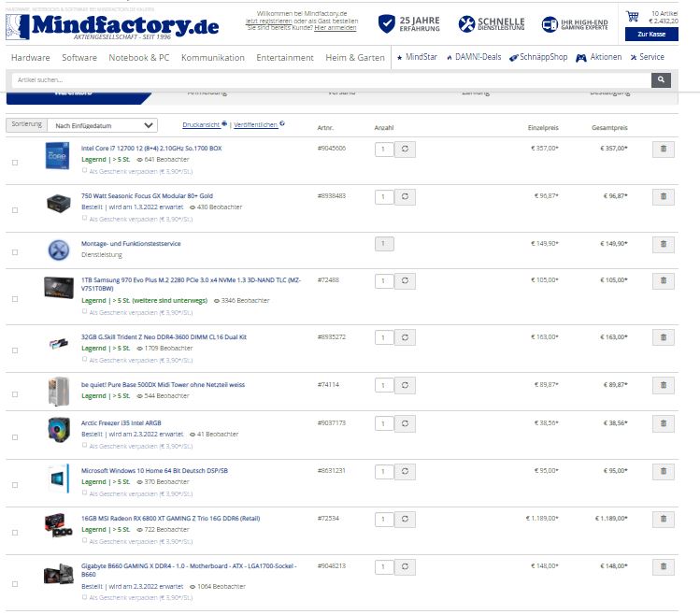
Task: Open the Kommunikation menu
Action: tap(213, 58)
